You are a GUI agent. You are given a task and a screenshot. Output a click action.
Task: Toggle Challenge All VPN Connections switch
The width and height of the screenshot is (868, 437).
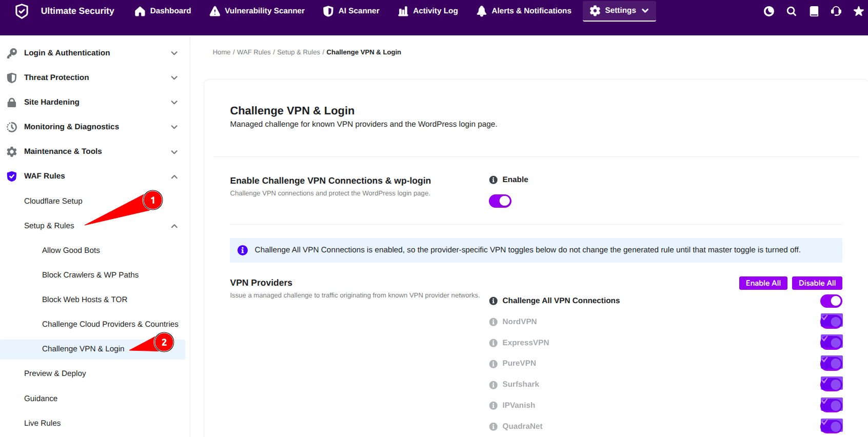click(831, 301)
